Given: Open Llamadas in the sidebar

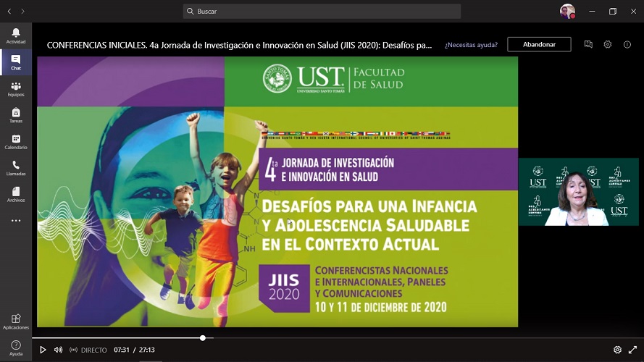Looking at the screenshot, I should (x=16, y=168).
